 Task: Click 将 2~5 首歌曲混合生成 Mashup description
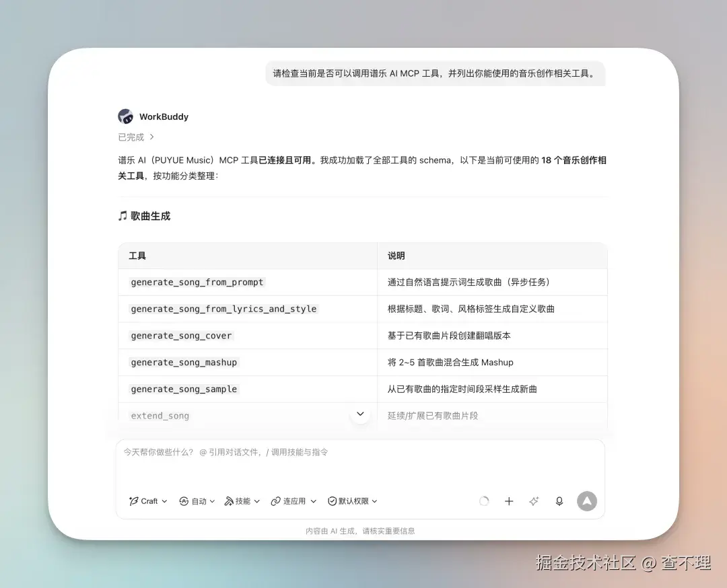(450, 363)
